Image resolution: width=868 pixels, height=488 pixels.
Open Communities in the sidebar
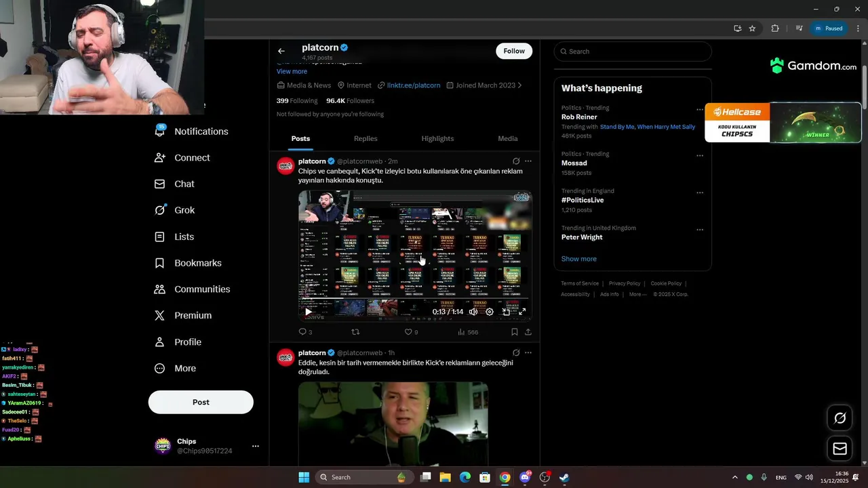(x=192, y=289)
